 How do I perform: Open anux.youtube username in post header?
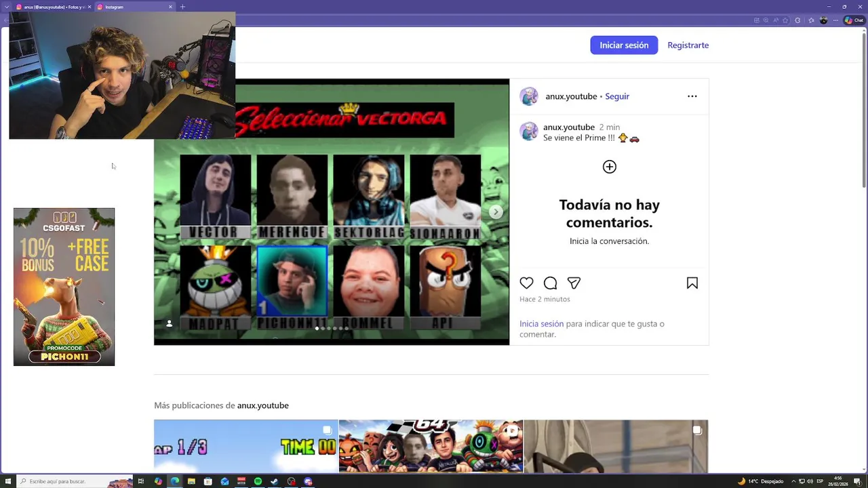click(571, 96)
